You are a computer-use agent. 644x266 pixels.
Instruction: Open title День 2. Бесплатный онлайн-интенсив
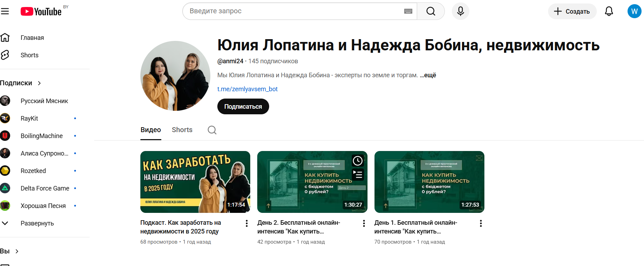point(299,227)
